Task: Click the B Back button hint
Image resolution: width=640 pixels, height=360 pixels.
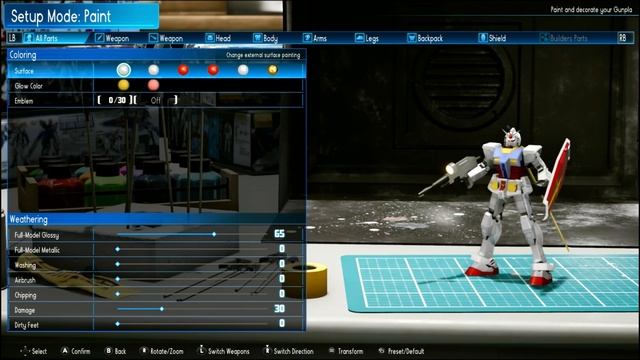Action: (116, 351)
